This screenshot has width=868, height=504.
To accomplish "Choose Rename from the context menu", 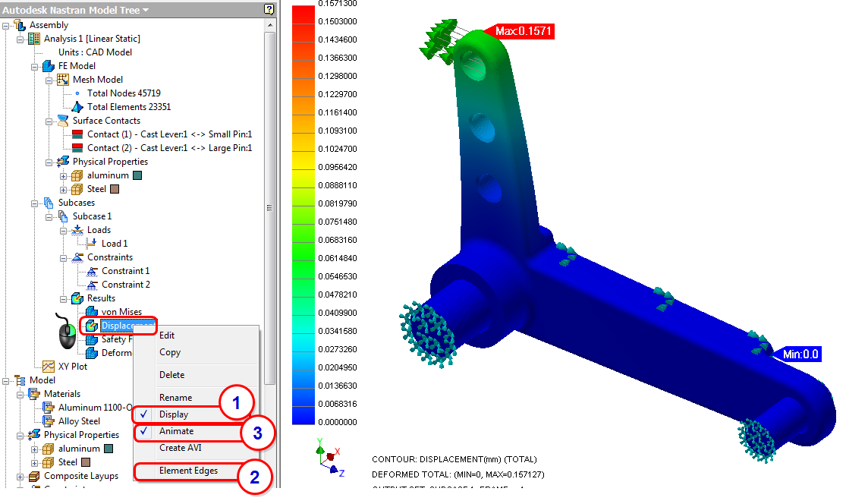I will click(175, 398).
